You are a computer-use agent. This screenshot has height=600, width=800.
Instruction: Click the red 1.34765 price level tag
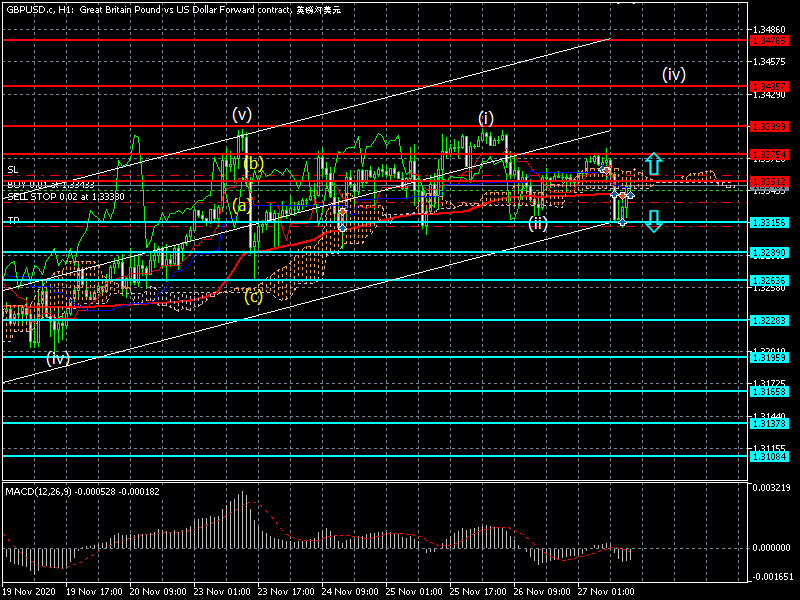pos(768,41)
